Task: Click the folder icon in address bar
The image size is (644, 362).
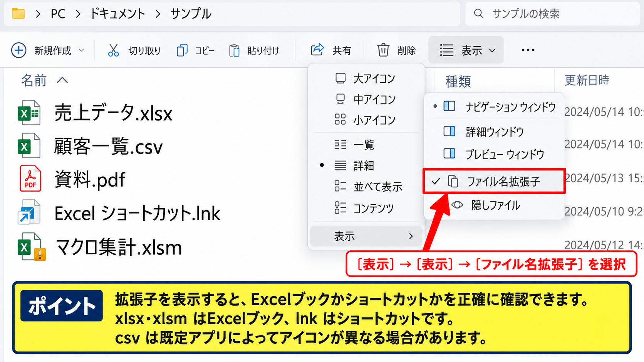Action: pos(18,14)
